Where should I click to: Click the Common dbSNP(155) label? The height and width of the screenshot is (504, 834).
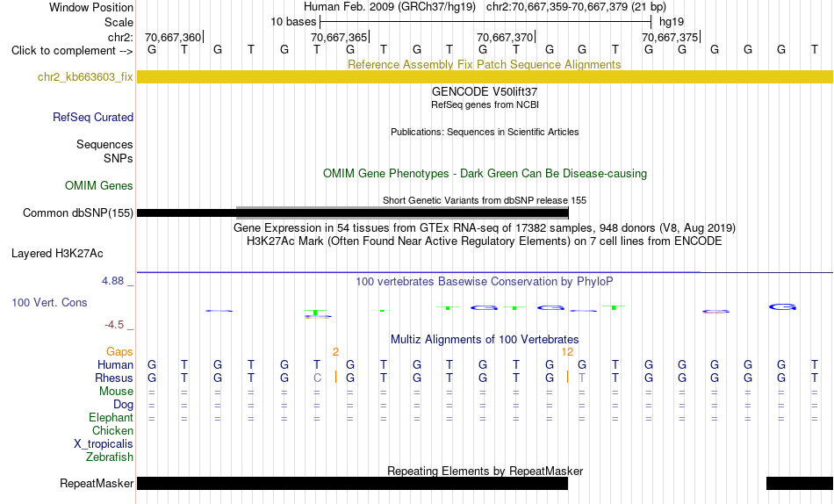(x=77, y=212)
